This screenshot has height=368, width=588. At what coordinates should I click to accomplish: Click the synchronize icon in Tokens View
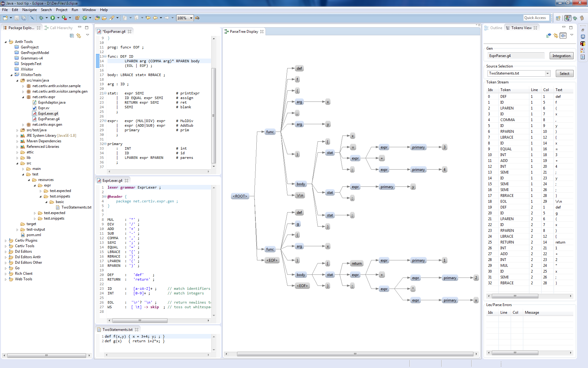(556, 36)
